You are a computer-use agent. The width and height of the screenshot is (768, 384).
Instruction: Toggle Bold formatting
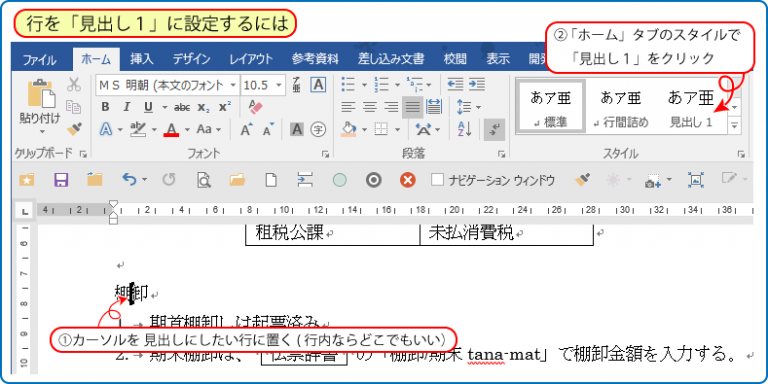(x=105, y=107)
